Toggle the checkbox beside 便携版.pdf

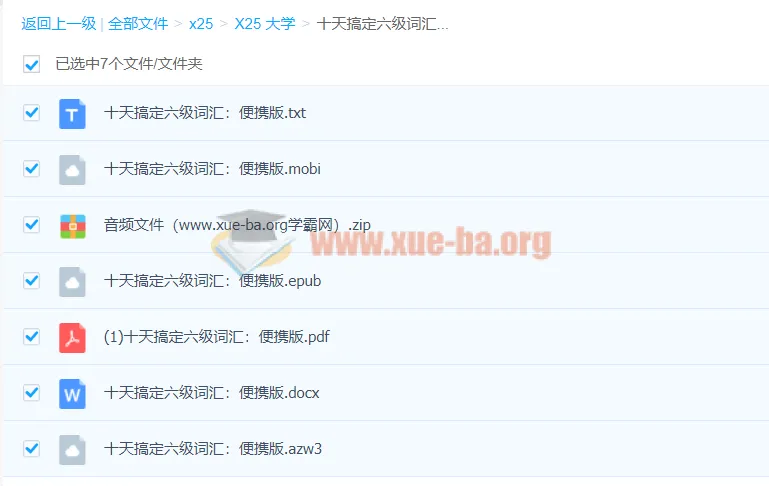31,337
